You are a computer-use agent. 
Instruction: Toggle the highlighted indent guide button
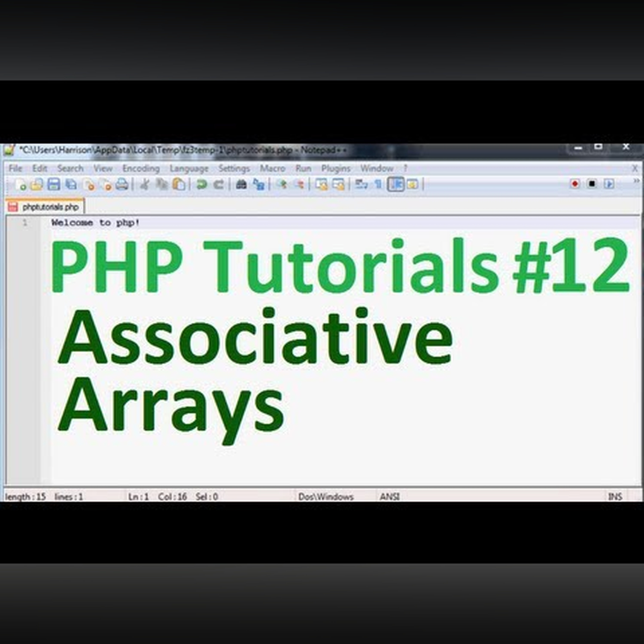pyautogui.click(x=396, y=184)
